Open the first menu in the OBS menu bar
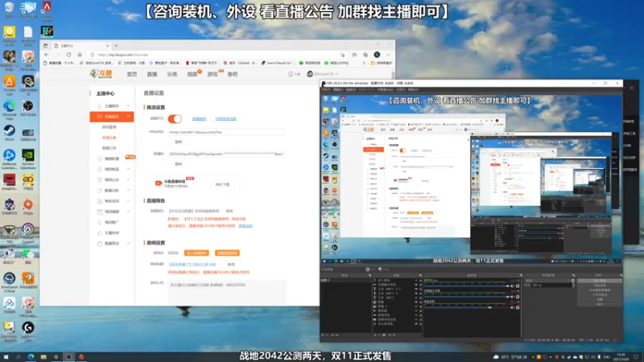Viewport: 644px width, 362px height. click(x=326, y=89)
